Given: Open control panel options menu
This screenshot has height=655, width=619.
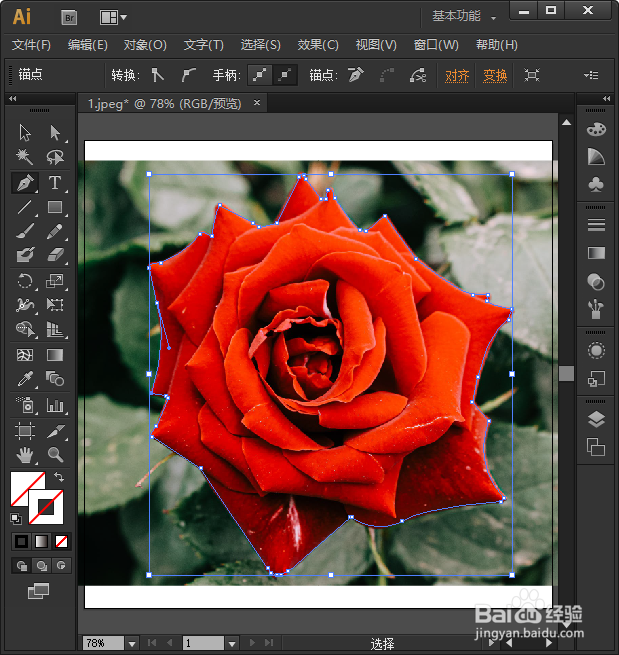Looking at the screenshot, I should click(x=591, y=75).
